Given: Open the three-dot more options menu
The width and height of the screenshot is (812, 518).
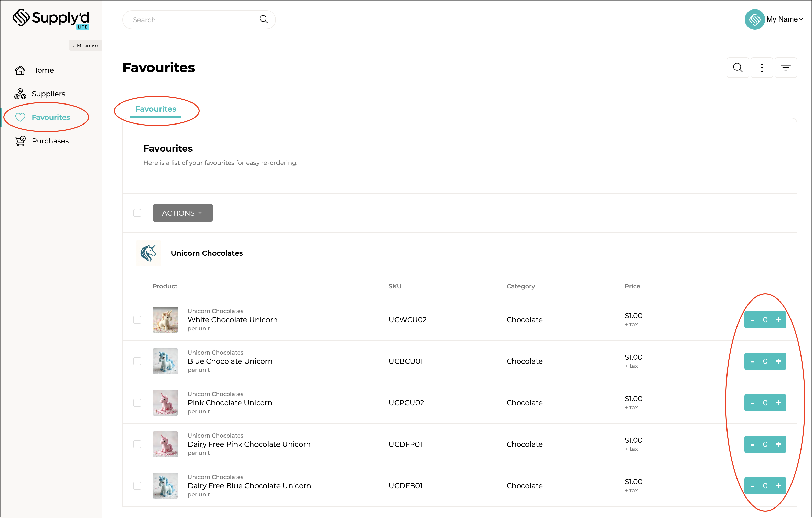Looking at the screenshot, I should pyautogui.click(x=761, y=68).
